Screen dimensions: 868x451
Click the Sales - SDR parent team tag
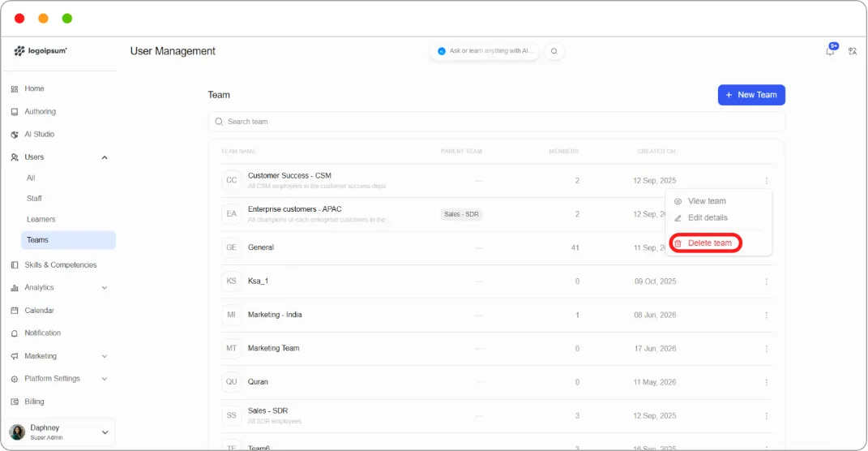pyautogui.click(x=461, y=214)
